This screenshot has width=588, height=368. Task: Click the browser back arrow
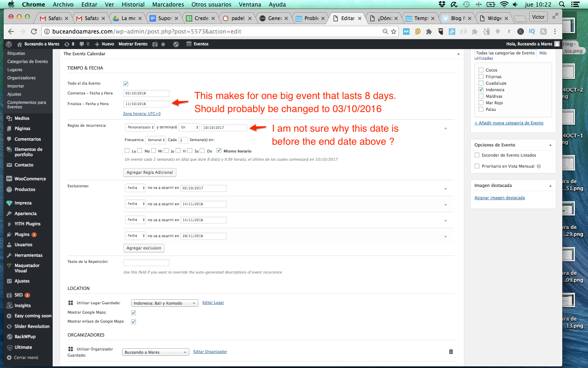[x=11, y=31]
